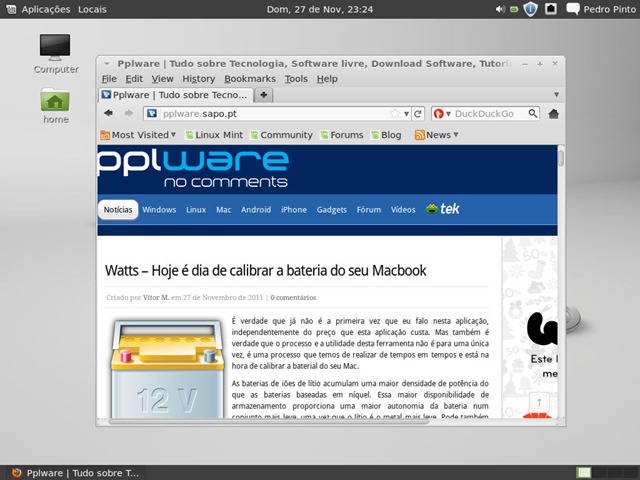Go to the Fórum site section

point(369,209)
